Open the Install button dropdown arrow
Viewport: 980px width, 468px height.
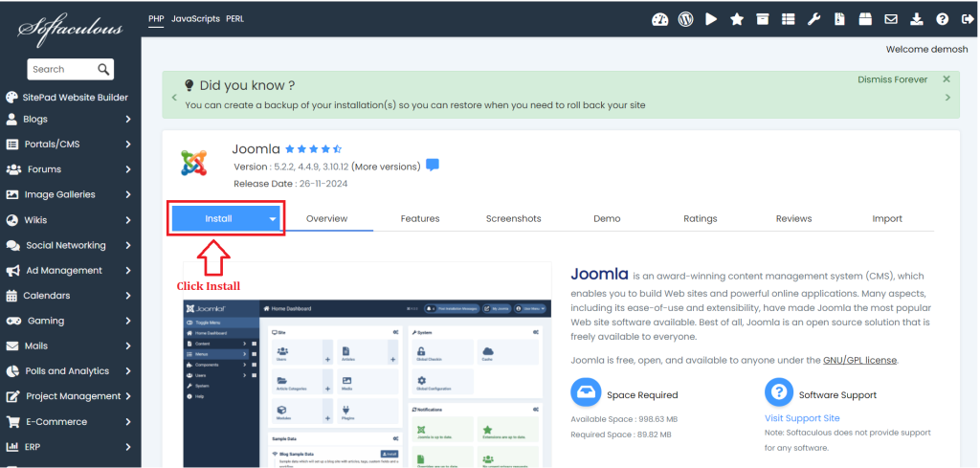point(273,219)
